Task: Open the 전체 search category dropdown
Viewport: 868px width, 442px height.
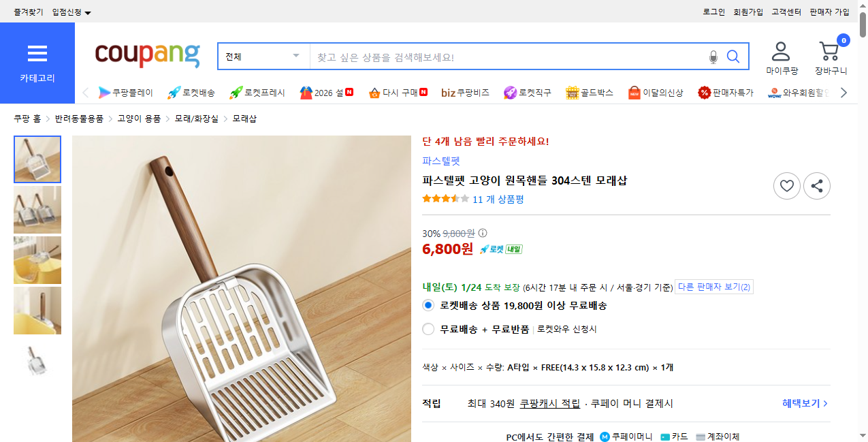Action: 263,56
